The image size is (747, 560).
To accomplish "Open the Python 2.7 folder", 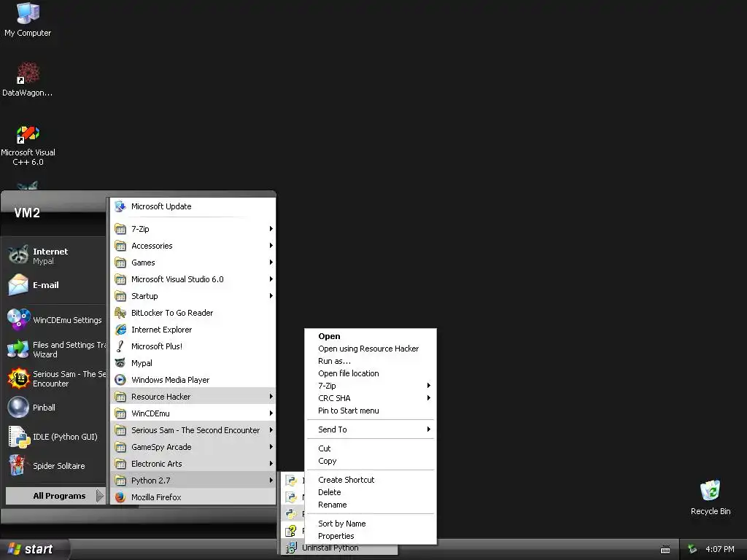I will click(x=193, y=480).
